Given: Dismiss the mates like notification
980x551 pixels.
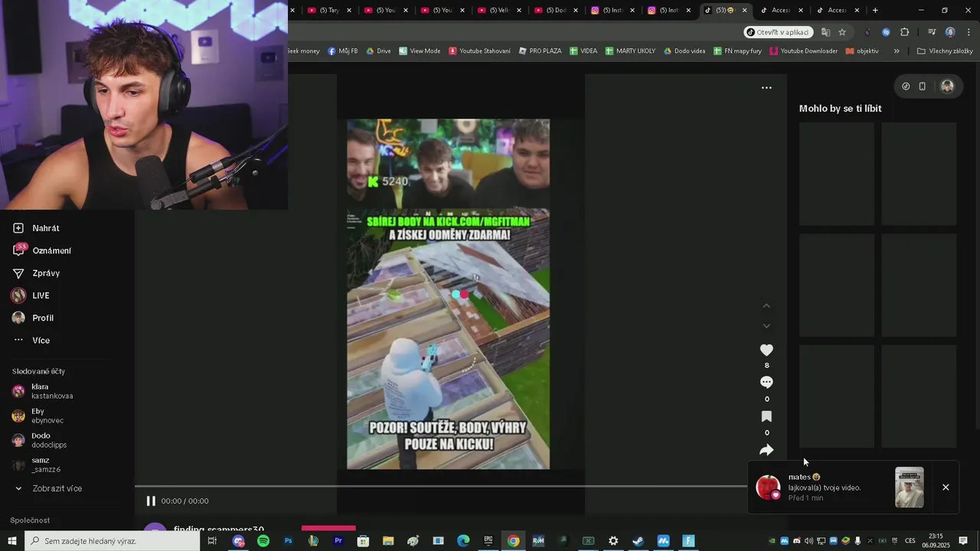Looking at the screenshot, I should click(946, 487).
